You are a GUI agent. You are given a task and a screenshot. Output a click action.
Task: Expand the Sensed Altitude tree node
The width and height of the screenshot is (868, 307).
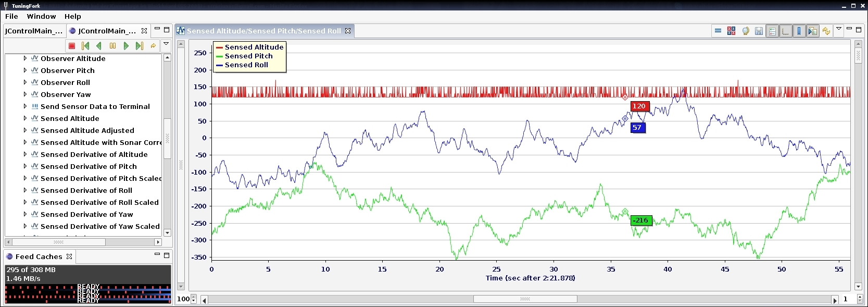pos(25,118)
